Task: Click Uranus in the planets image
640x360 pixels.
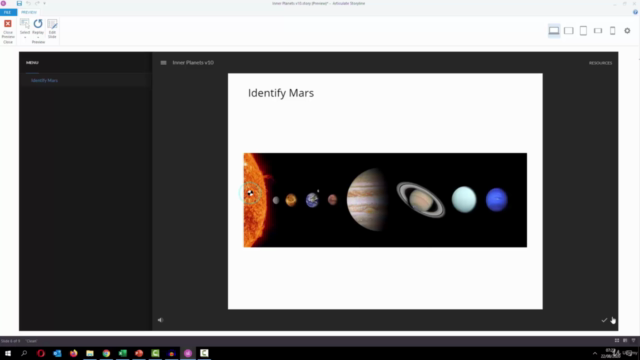Action: tap(464, 200)
